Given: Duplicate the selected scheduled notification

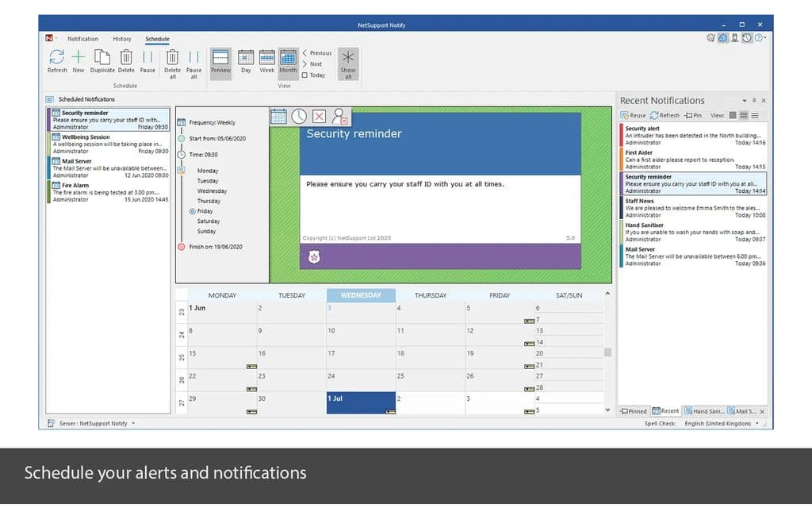Looking at the screenshot, I should click(x=102, y=61).
